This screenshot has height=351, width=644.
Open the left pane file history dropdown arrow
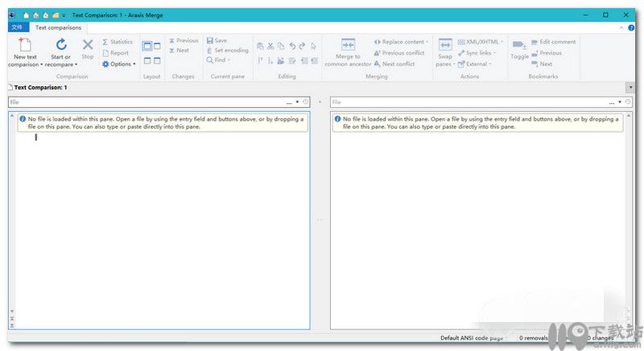tap(297, 102)
